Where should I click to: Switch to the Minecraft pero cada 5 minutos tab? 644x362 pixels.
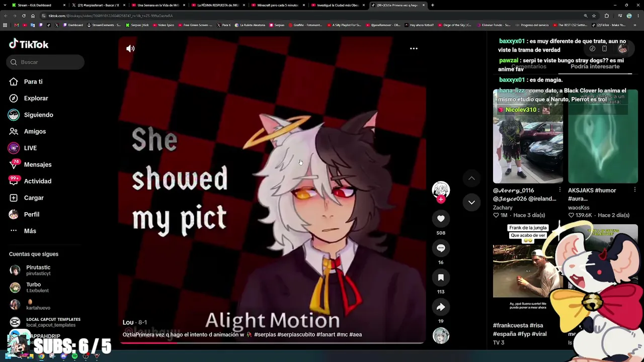(x=277, y=5)
